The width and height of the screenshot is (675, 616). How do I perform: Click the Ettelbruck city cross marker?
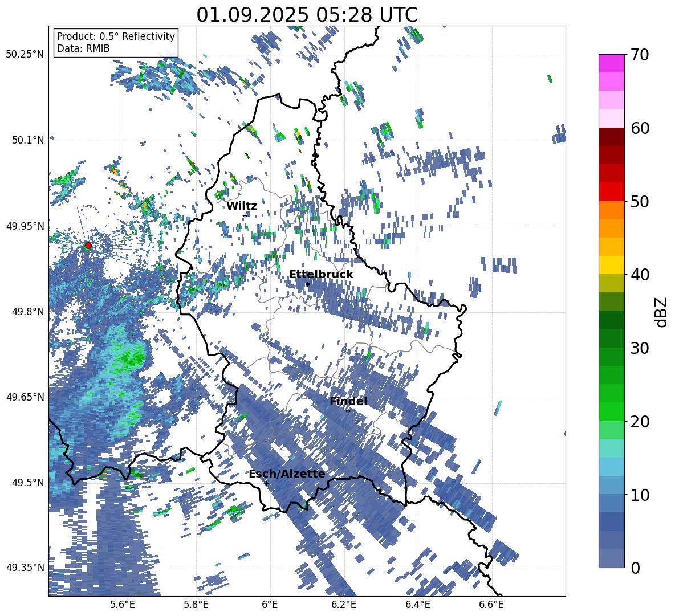[307, 284]
